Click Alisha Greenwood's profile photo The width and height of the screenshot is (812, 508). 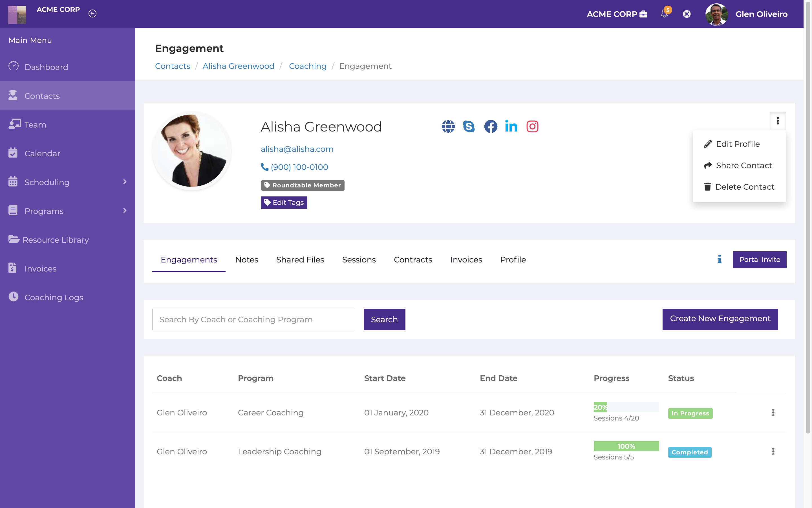click(192, 150)
